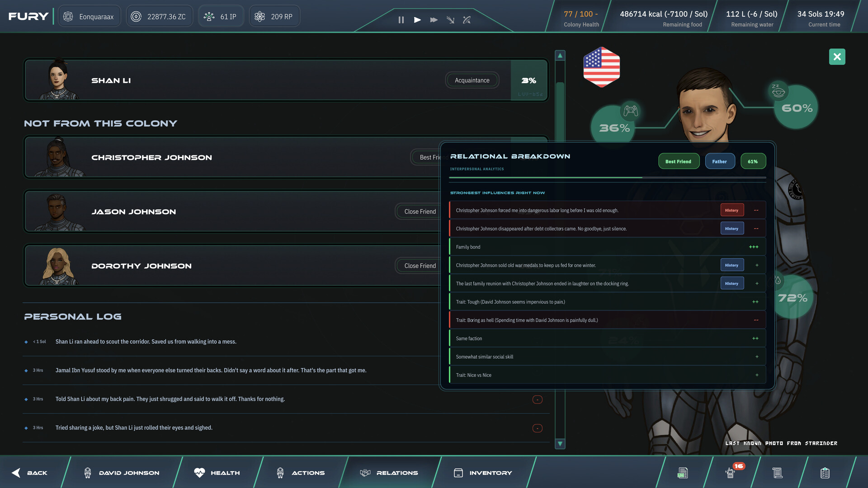Screen dimensions: 868x488
Task: Open the clipboard checklist icon
Action: point(825,473)
